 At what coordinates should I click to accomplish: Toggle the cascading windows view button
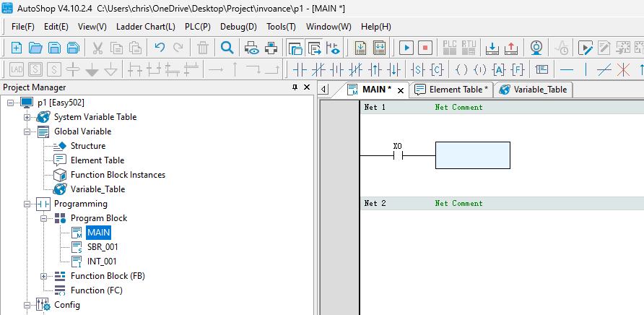click(295, 48)
